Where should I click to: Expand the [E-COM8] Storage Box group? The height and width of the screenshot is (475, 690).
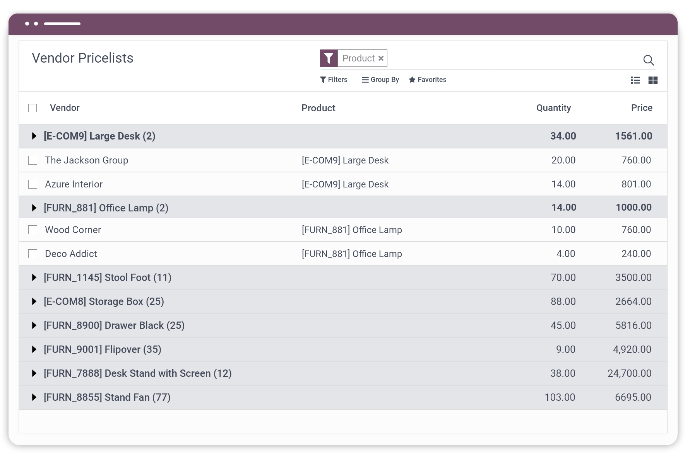pyautogui.click(x=34, y=302)
